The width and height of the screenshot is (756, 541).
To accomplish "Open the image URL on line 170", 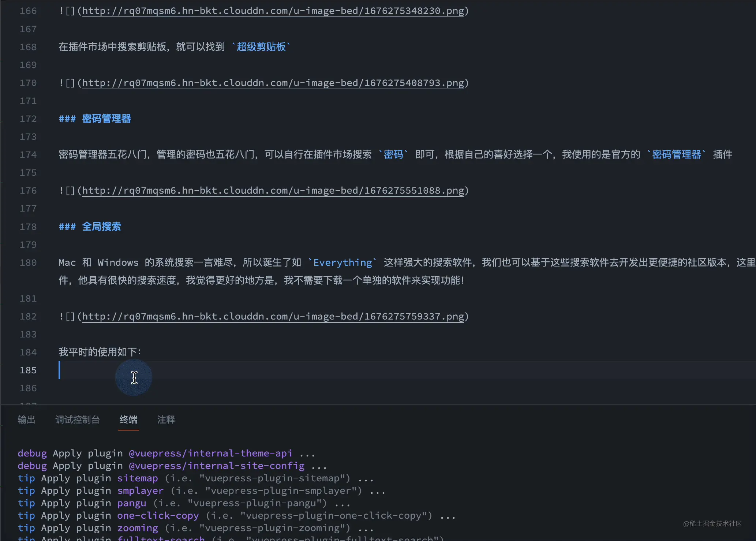I will (273, 83).
